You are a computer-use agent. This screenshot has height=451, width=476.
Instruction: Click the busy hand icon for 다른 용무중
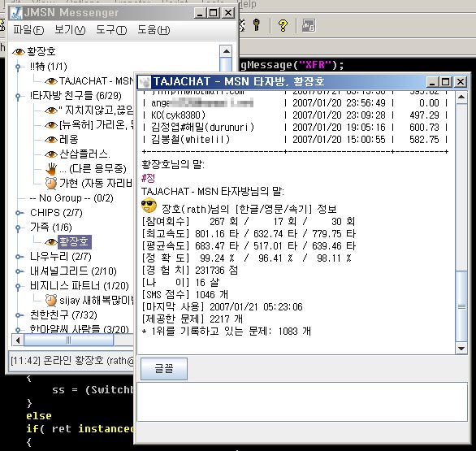[x=51, y=169]
